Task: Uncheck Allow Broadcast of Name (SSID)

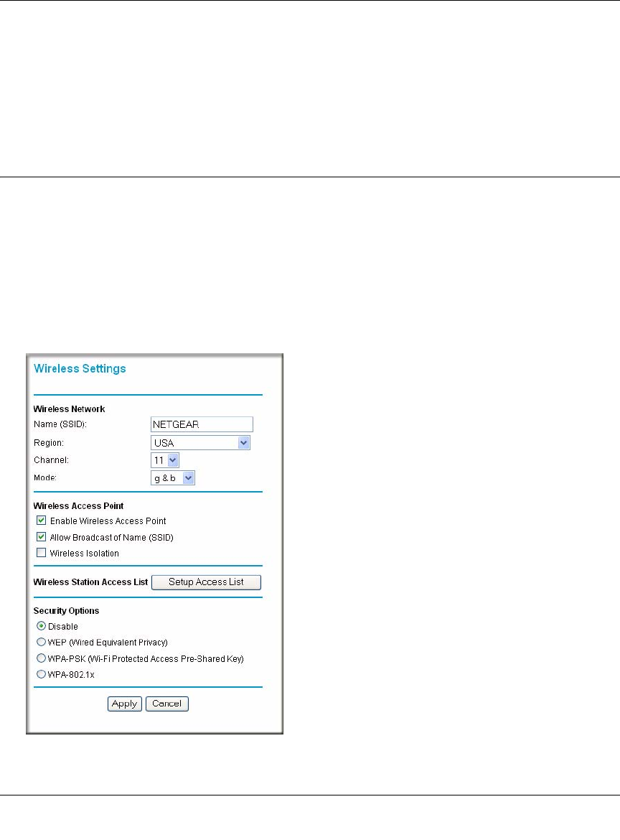Action: [41, 537]
